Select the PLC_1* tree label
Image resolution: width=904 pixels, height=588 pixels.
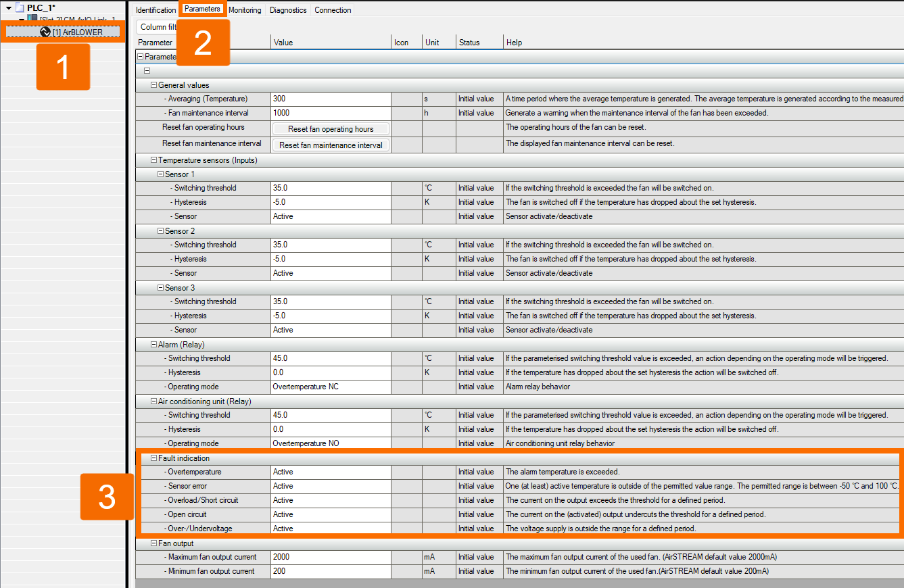[x=41, y=7]
